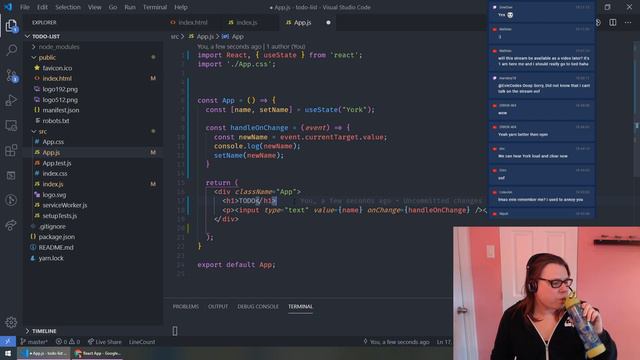
Task: Click the Windows Start button
Action: [x=8, y=353]
